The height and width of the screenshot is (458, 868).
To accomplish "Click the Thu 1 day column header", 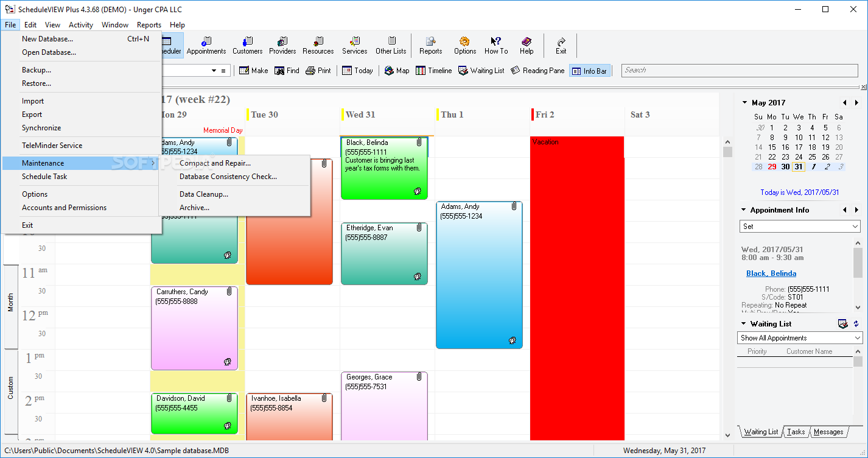I will tap(482, 114).
